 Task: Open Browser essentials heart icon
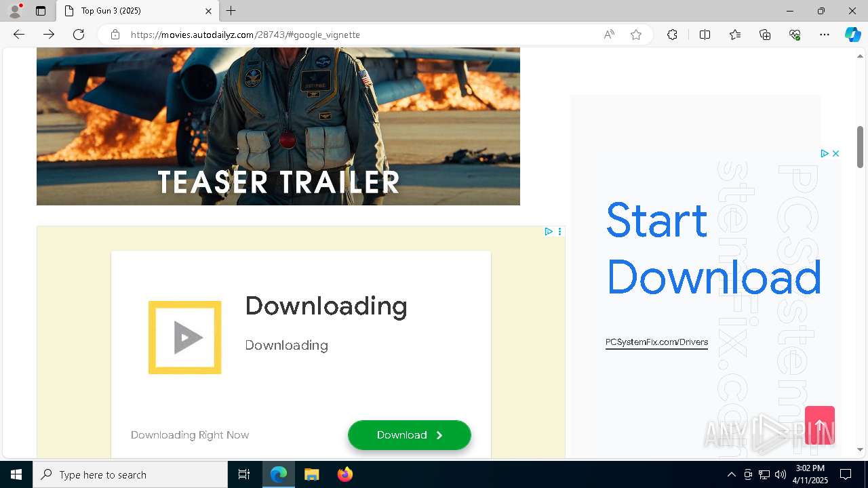point(795,35)
